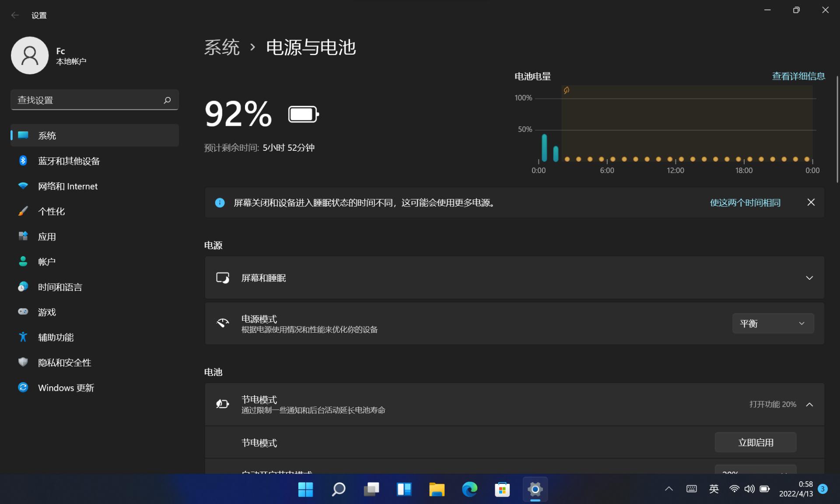Open File Explorer from taskbar
The image size is (840, 504).
click(x=437, y=490)
